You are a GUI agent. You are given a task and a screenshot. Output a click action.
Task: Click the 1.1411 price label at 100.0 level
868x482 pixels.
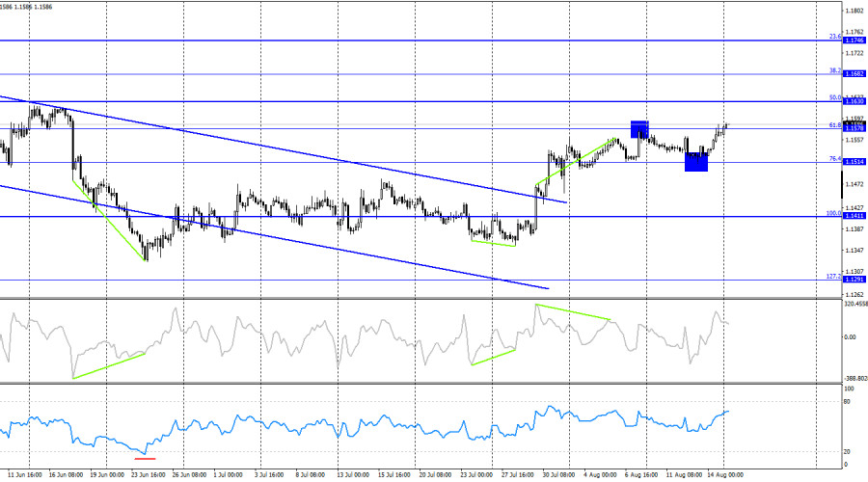[x=854, y=216]
